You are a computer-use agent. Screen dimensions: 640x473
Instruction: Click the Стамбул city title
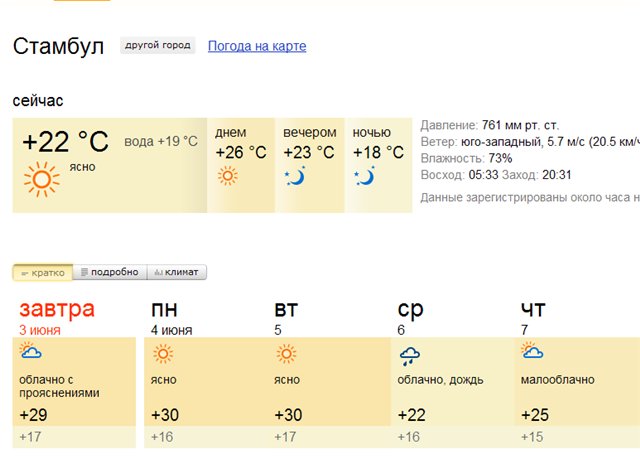(58, 46)
